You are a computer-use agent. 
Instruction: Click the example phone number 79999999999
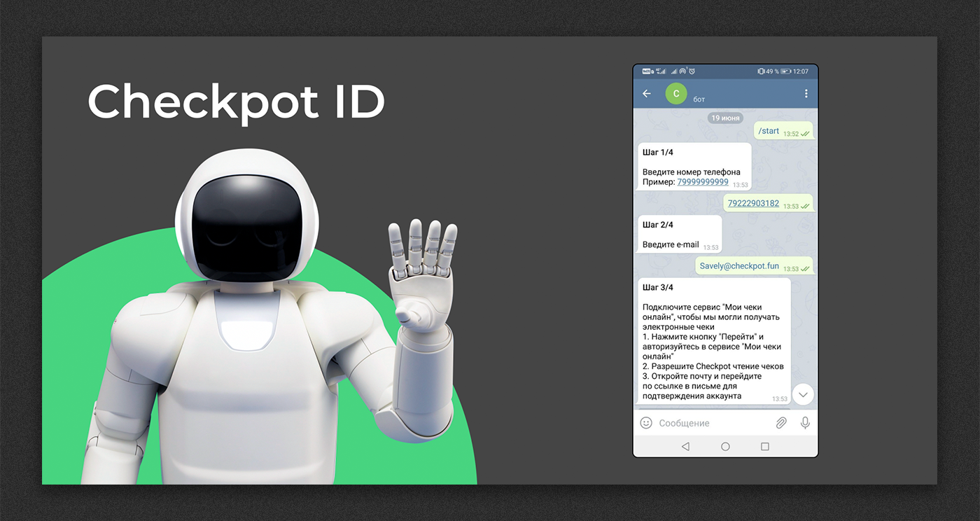[x=703, y=182]
